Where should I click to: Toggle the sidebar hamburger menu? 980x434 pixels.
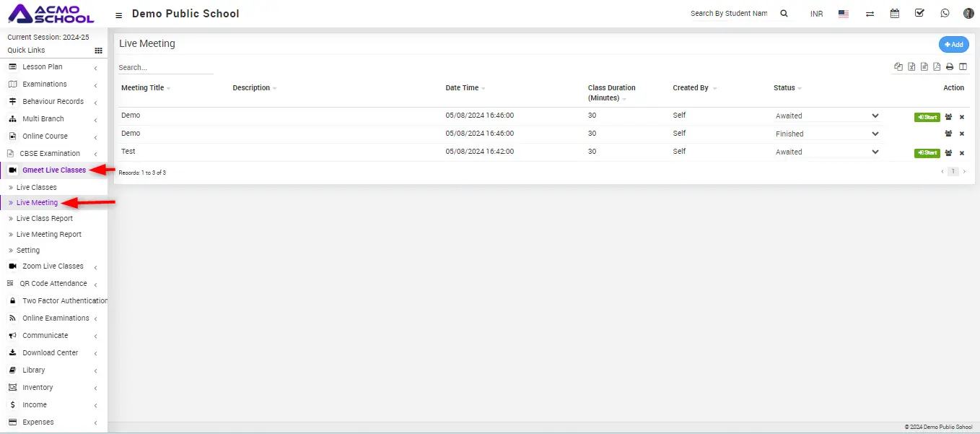(x=119, y=14)
